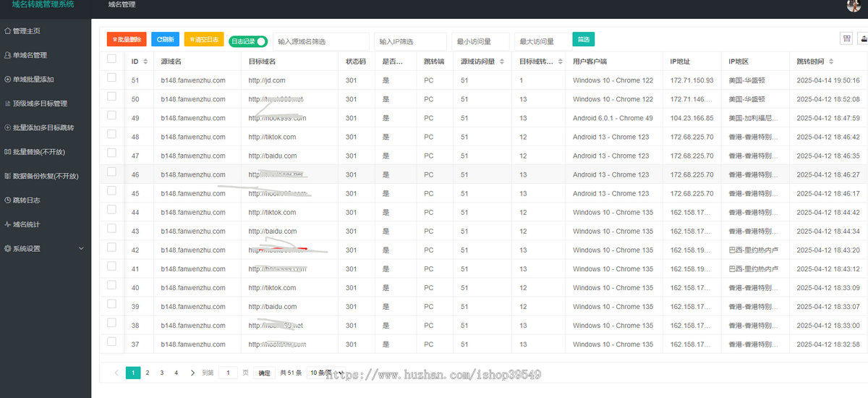Open the 10 条/页 page size dropdown

point(325,373)
